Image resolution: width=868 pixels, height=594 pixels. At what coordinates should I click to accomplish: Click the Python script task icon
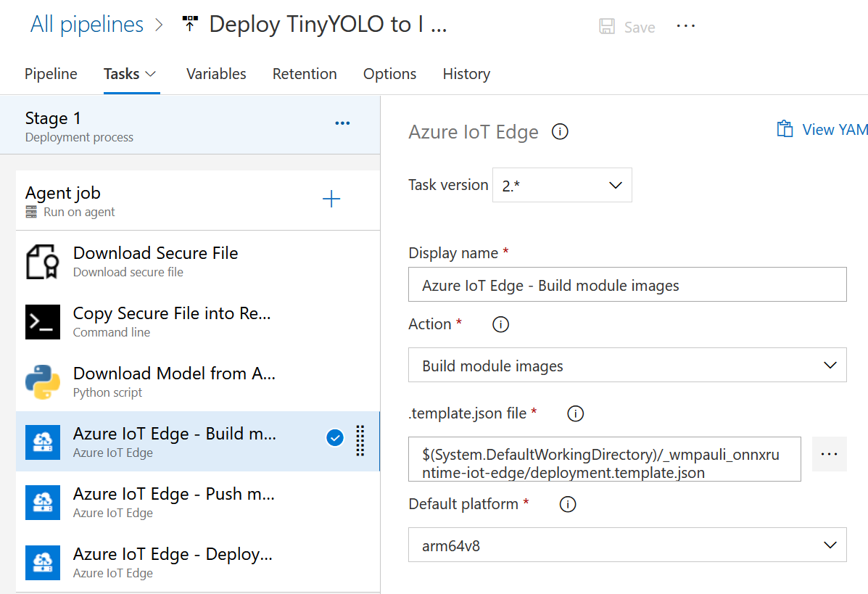pos(42,382)
